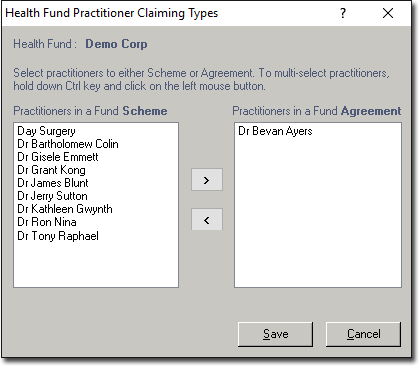419x366 pixels.
Task: Click the Demo Corp health fund name
Action: (x=116, y=44)
